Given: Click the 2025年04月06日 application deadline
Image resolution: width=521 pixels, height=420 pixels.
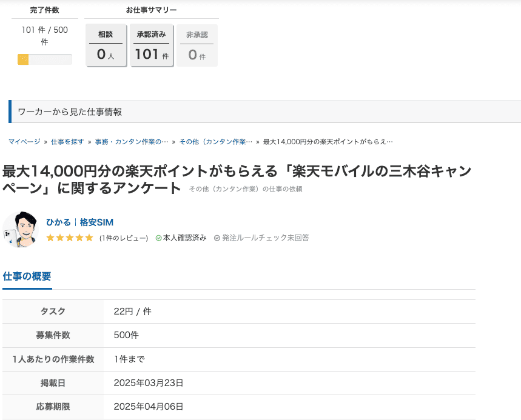Looking at the screenshot, I should (x=149, y=407).
